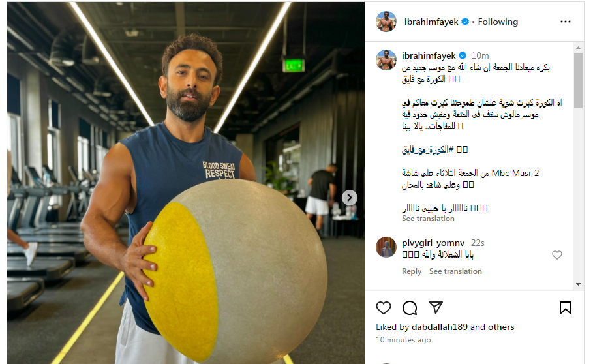The height and width of the screenshot is (364, 593).
Task: View the others who liked the post
Action: (501, 327)
